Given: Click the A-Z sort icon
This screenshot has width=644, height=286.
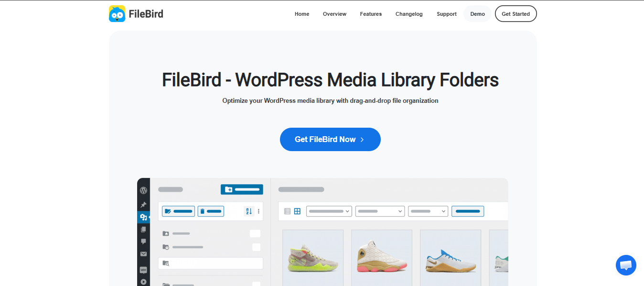Looking at the screenshot, I should pos(248,211).
